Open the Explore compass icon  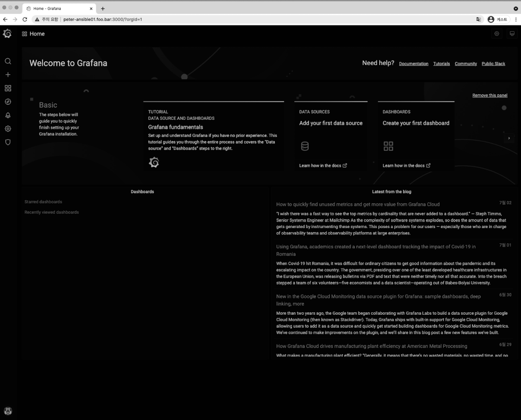pyautogui.click(x=8, y=102)
